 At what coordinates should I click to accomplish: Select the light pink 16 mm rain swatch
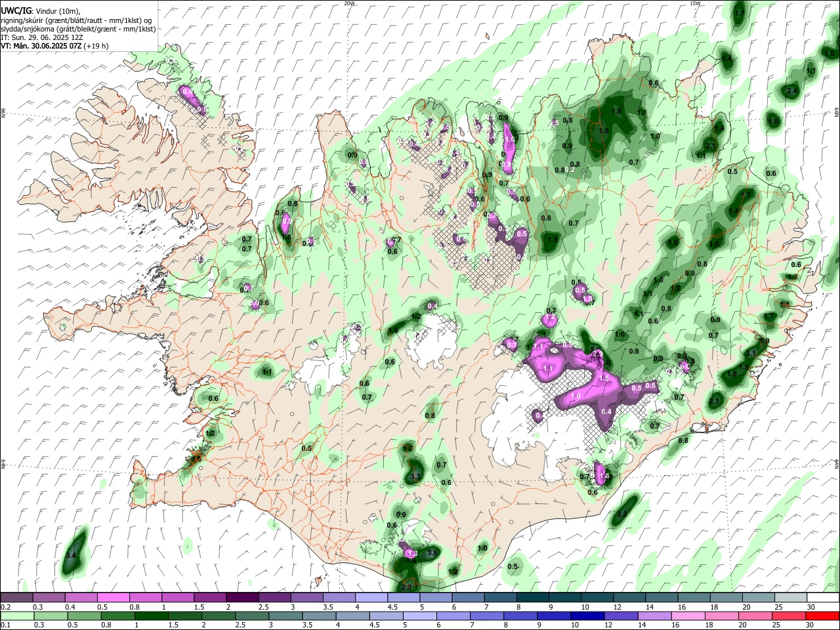click(x=688, y=616)
